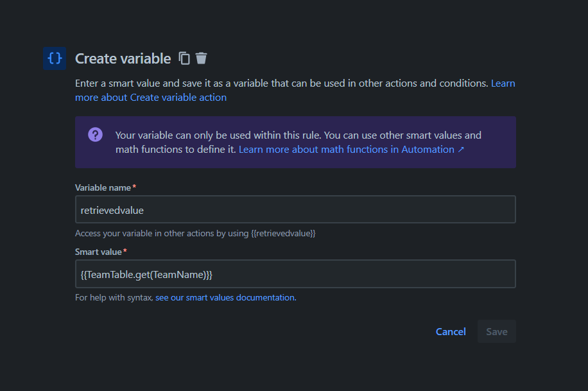This screenshot has width=588, height=391.
Task: Open math functions in Automation link
Action: pyautogui.click(x=351, y=150)
